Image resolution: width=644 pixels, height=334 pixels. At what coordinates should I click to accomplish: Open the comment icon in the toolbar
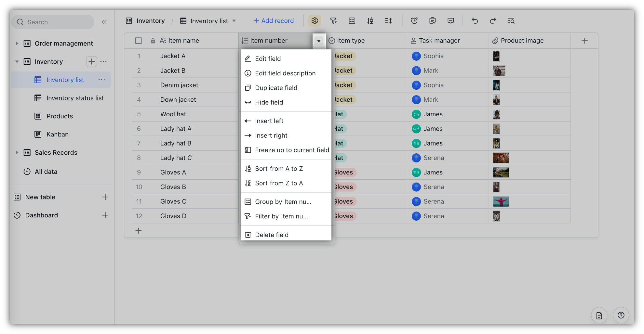point(450,20)
